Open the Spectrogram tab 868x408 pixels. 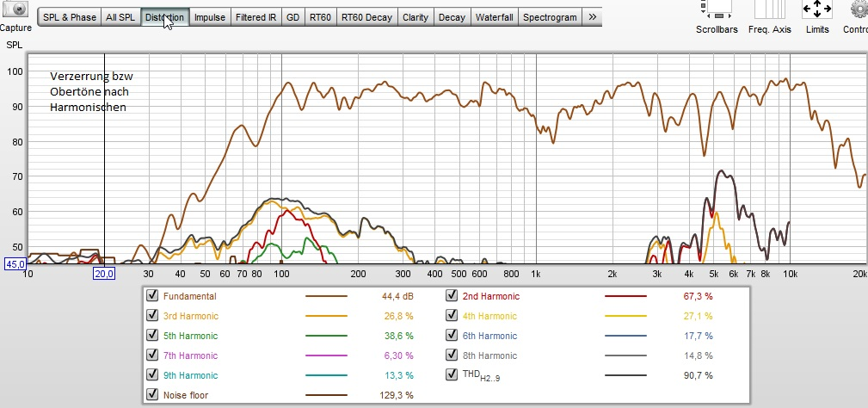click(551, 17)
